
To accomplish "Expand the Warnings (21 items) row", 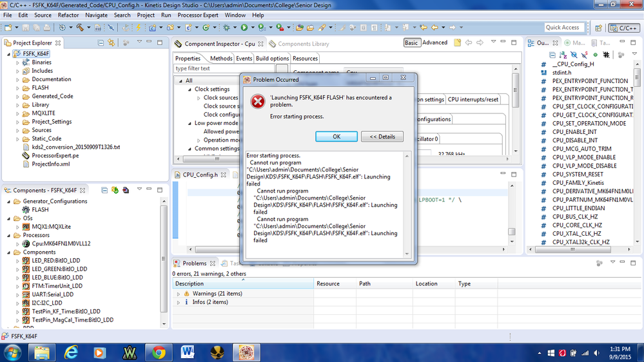I will point(179,294).
